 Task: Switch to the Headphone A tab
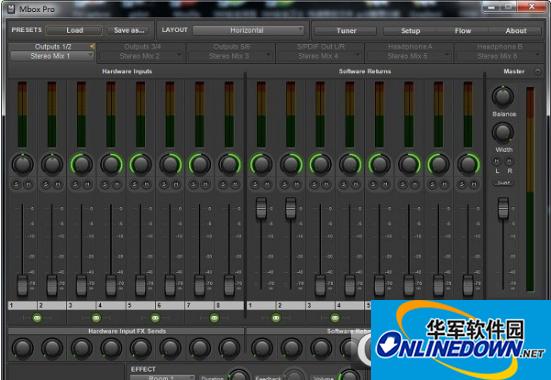410,46
